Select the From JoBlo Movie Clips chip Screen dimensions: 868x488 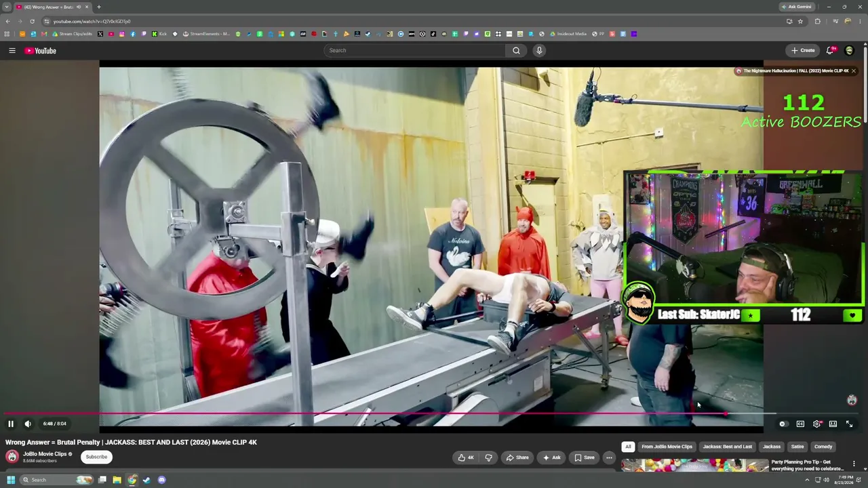click(667, 447)
